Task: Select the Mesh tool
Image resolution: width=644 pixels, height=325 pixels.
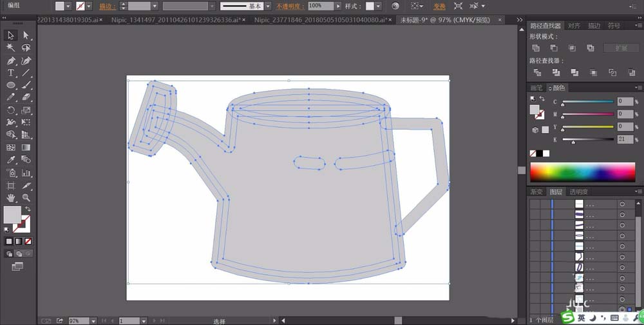Action: coord(11,147)
